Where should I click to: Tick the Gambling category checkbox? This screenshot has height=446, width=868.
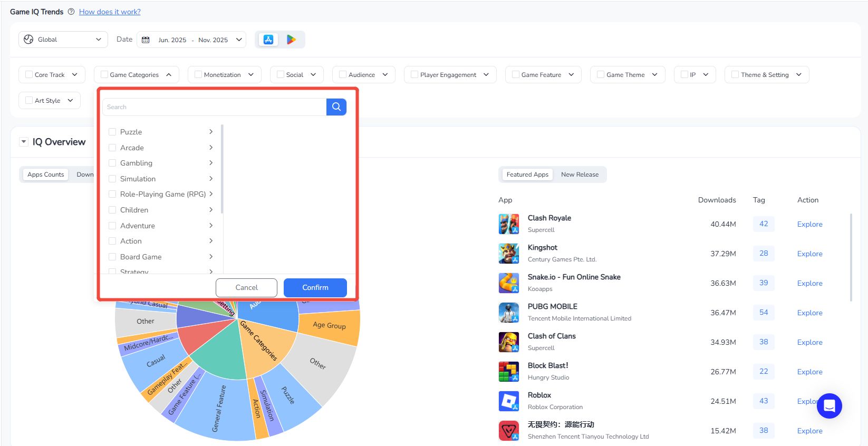112,163
